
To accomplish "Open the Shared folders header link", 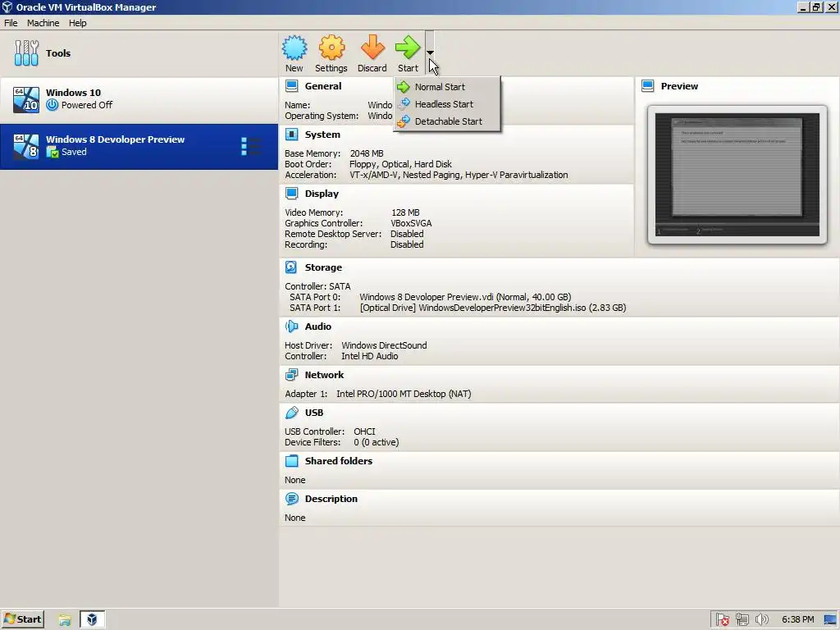I will click(339, 461).
